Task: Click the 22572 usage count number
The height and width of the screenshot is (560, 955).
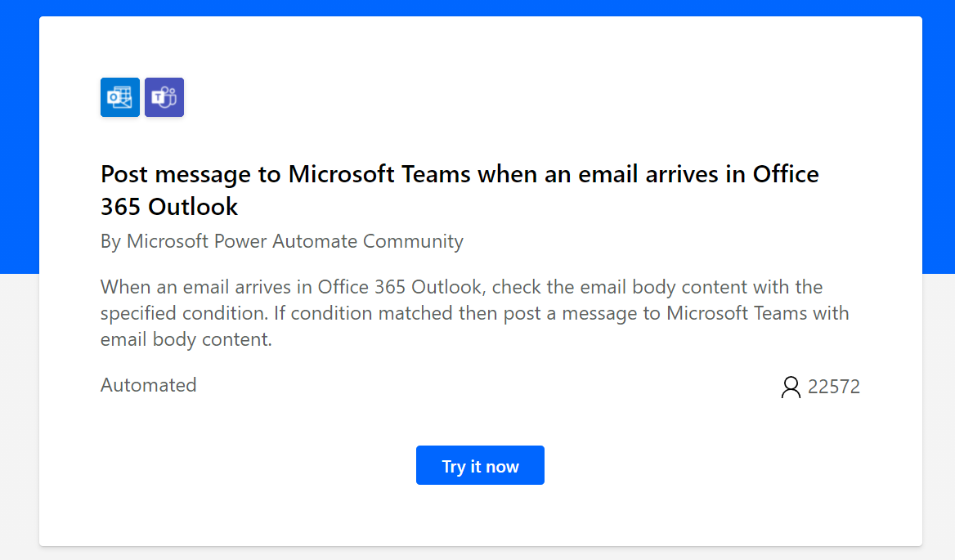Action: [x=834, y=387]
